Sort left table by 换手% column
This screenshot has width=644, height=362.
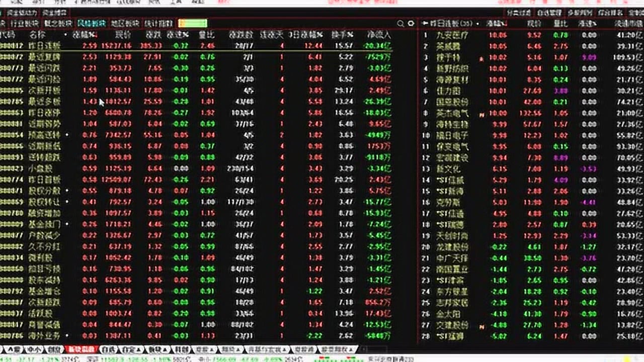(343, 35)
